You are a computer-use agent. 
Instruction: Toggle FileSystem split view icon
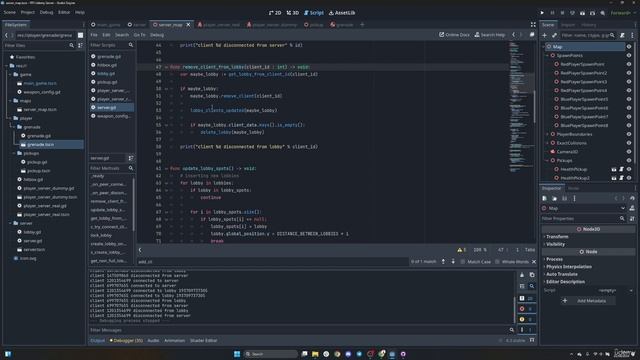tap(80, 45)
